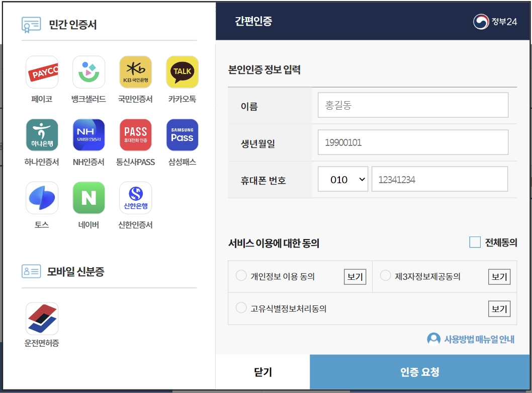Click the 뱅크샐러드 label text
This screenshot has width=532, height=393.
[88, 99]
